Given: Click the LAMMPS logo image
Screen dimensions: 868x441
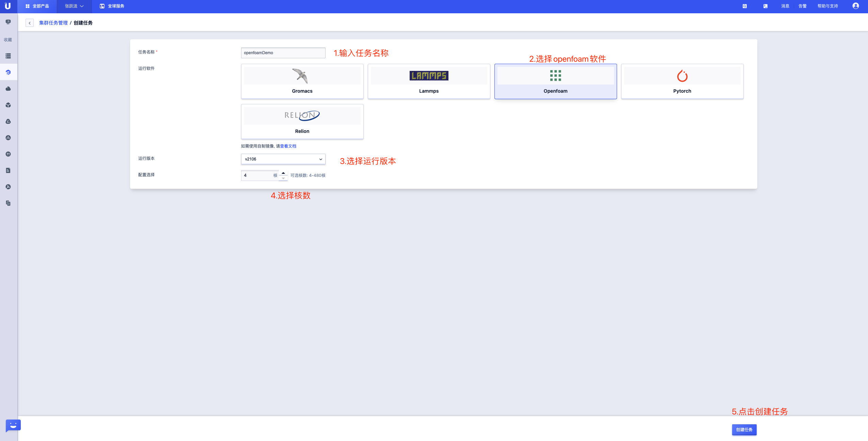Looking at the screenshot, I should tap(429, 76).
